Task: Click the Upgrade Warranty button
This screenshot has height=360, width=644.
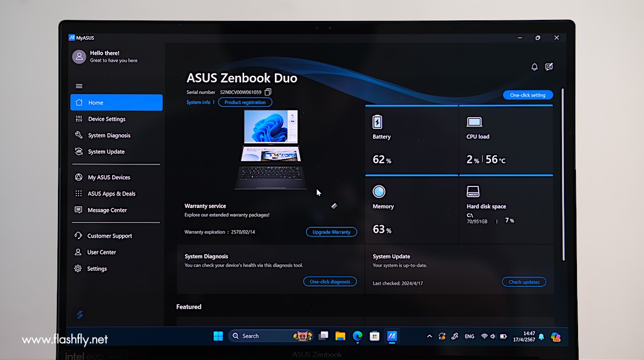Action: [x=331, y=232]
